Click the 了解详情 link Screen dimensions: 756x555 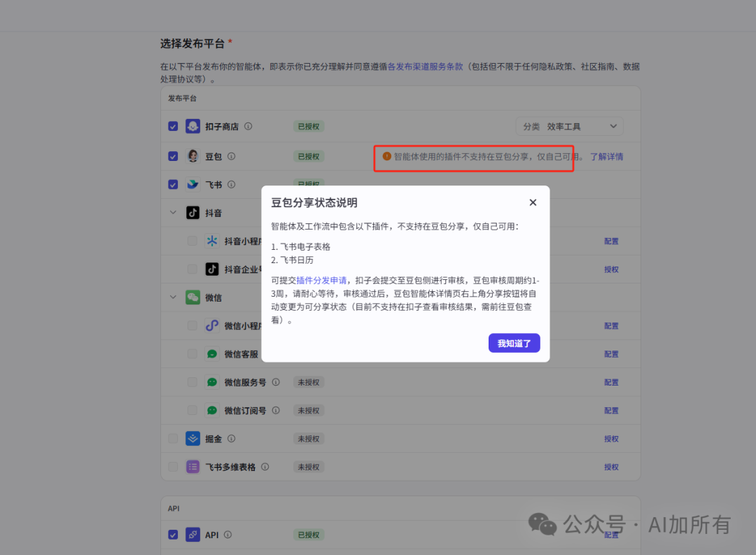pos(606,156)
